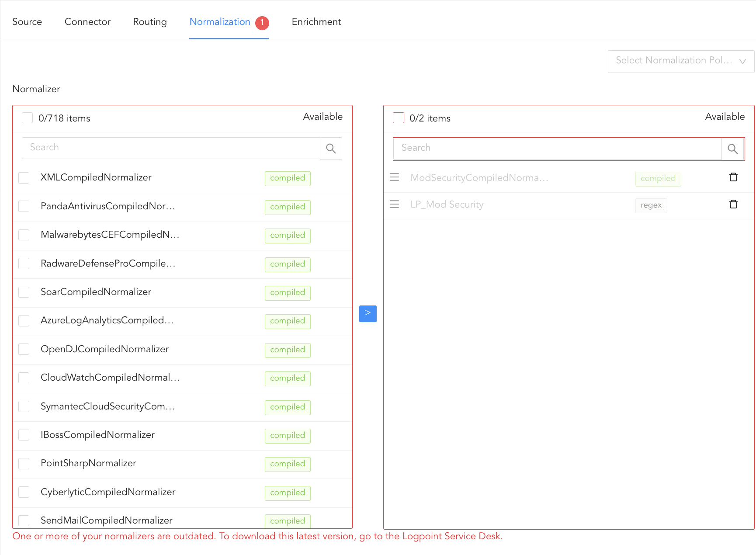Grab the drag handle of ModSecurityCompiledNormalizer
This screenshot has height=555, width=756.
395,177
